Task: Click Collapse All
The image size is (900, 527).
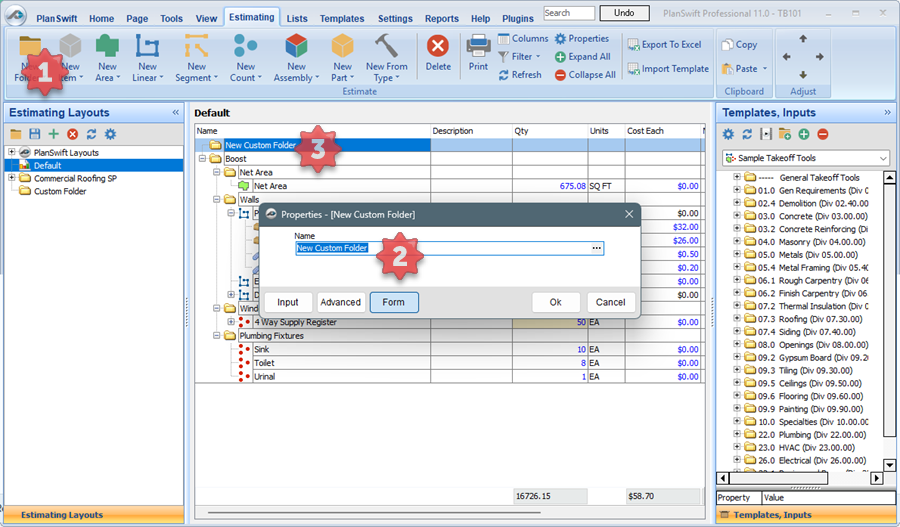Action: (x=585, y=75)
